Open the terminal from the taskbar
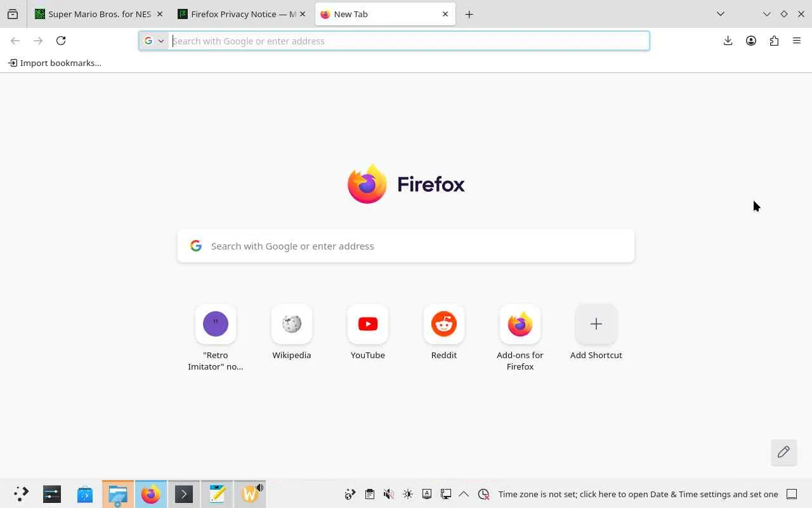Screen dimensions: 812x508 pyautogui.click(x=184, y=494)
